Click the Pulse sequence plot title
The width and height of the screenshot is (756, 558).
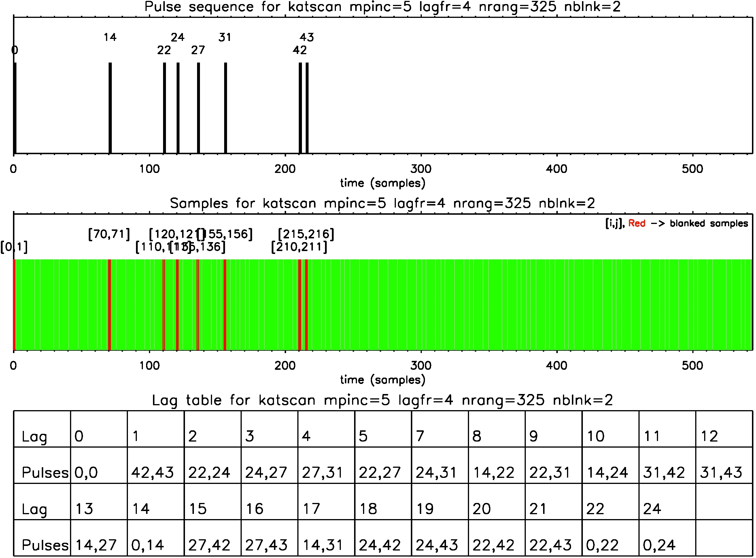[x=383, y=7]
